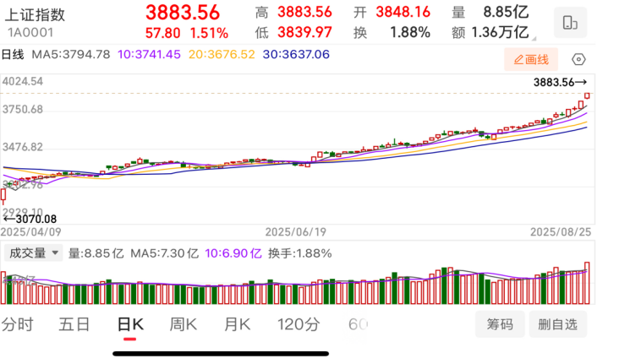The width and height of the screenshot is (641, 364).
Task: Tap the current price 3883.56 in the header
Action: coord(183,12)
